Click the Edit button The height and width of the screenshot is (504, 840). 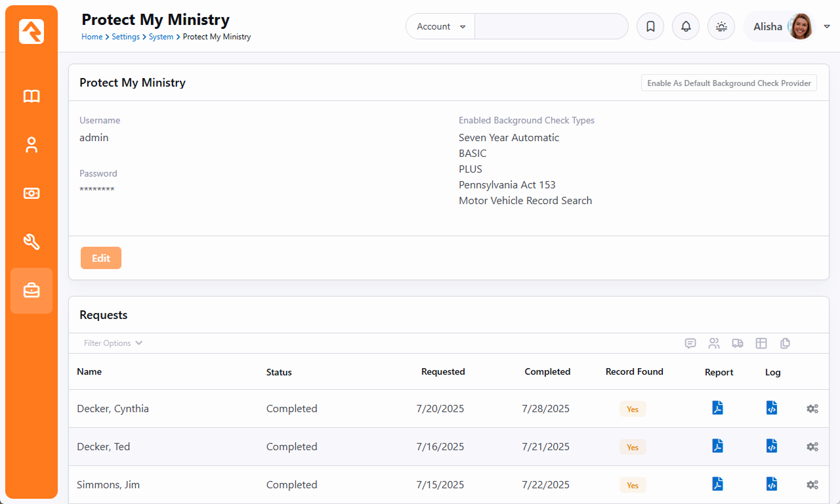click(x=101, y=258)
